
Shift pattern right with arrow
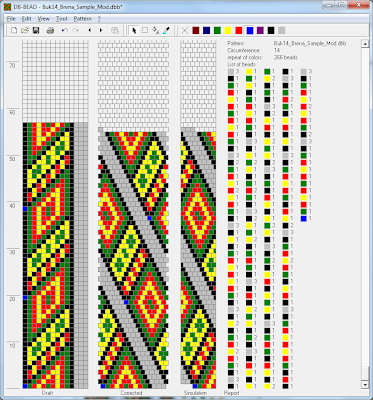pyautogui.click(x=101, y=31)
